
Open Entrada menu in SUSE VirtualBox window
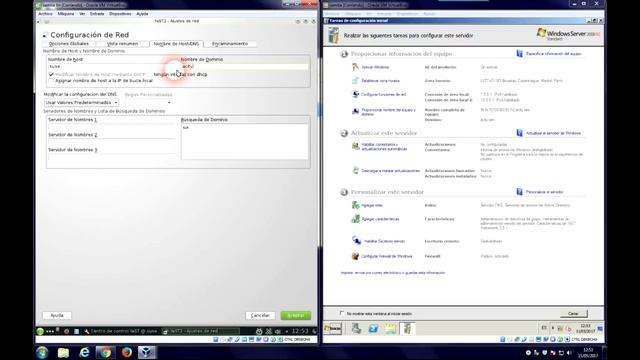pyautogui.click(x=97, y=13)
